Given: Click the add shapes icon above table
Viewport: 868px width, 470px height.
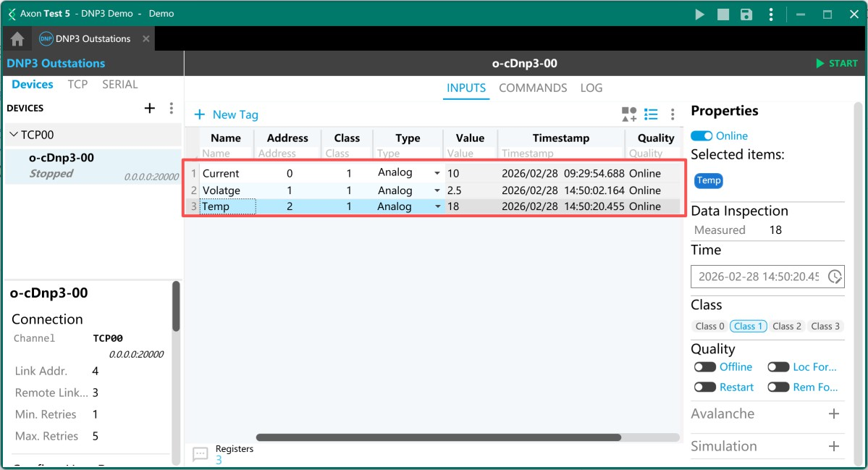Looking at the screenshot, I should click(628, 114).
